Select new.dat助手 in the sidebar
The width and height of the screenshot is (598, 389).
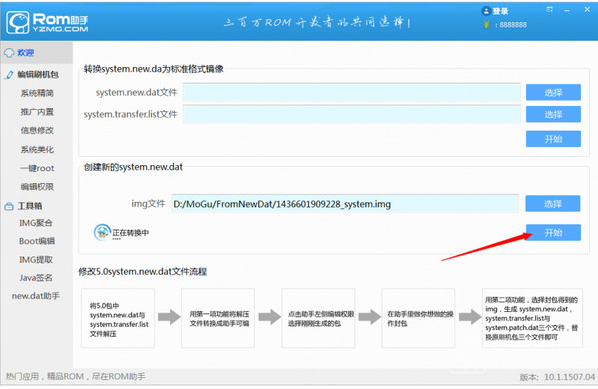click(x=35, y=296)
